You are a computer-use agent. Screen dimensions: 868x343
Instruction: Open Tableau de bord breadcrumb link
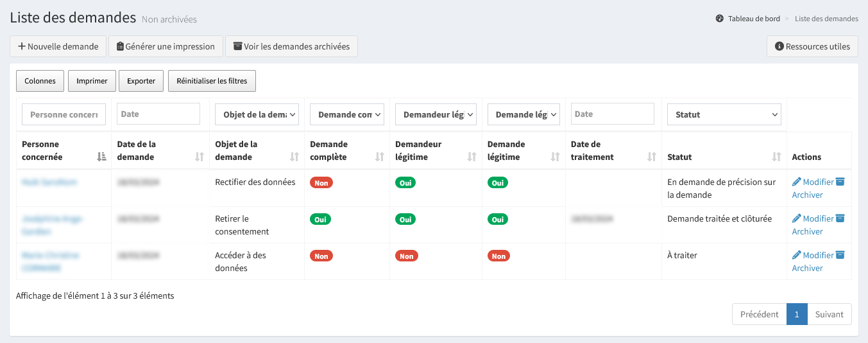tap(754, 19)
